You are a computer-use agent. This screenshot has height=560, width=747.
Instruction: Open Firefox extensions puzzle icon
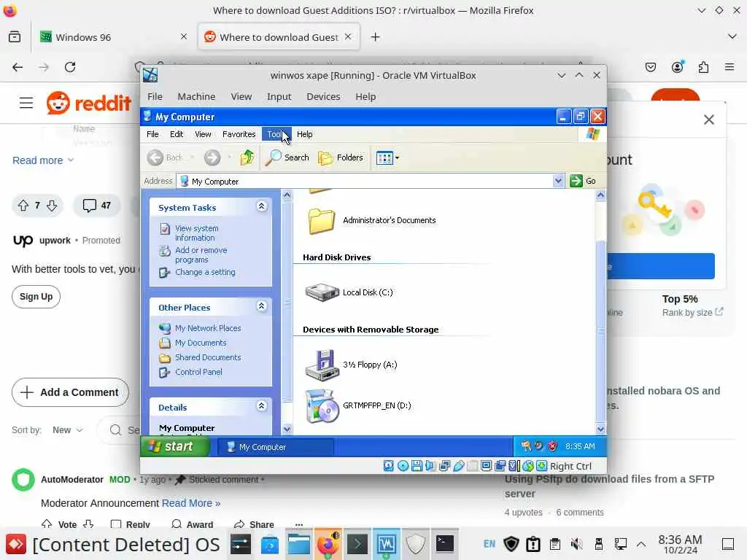704,67
